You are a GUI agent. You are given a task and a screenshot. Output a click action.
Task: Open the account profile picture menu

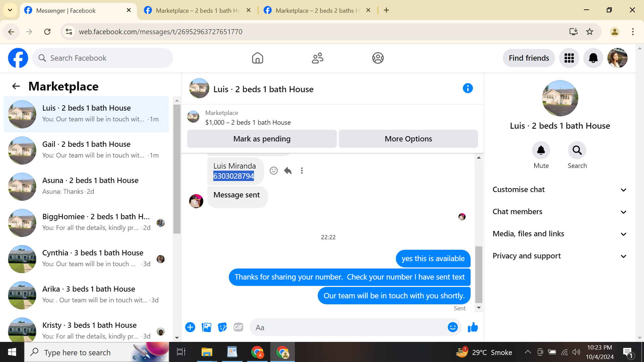click(x=618, y=58)
